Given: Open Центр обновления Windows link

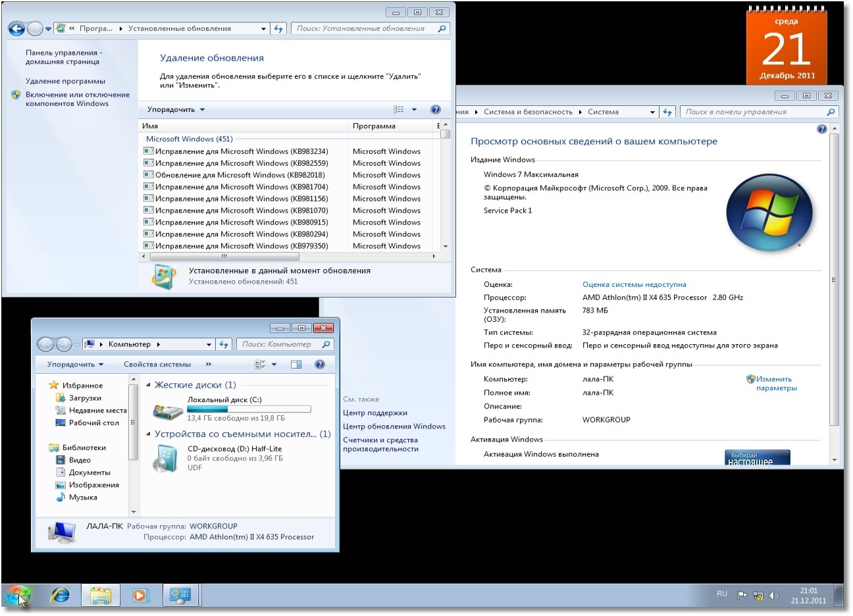Looking at the screenshot, I should [x=394, y=426].
